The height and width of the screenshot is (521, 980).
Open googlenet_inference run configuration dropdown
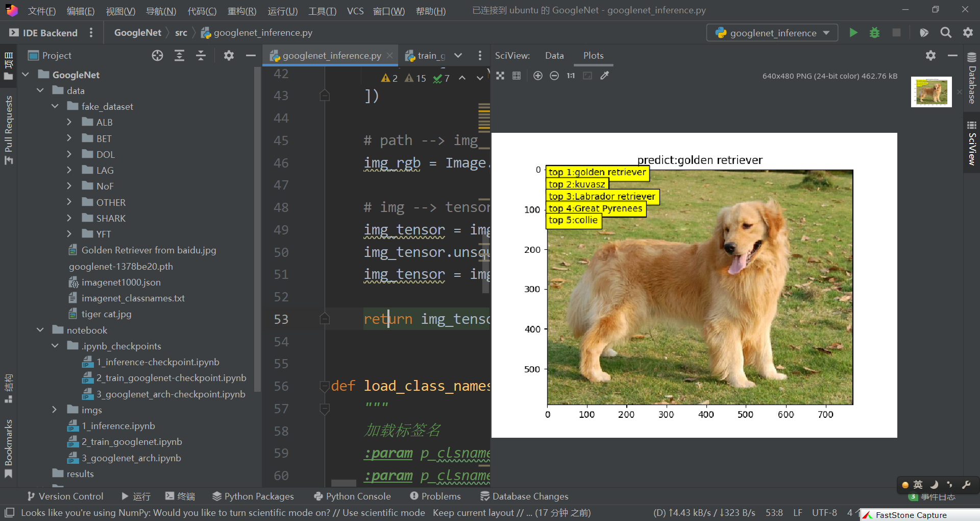coord(772,33)
